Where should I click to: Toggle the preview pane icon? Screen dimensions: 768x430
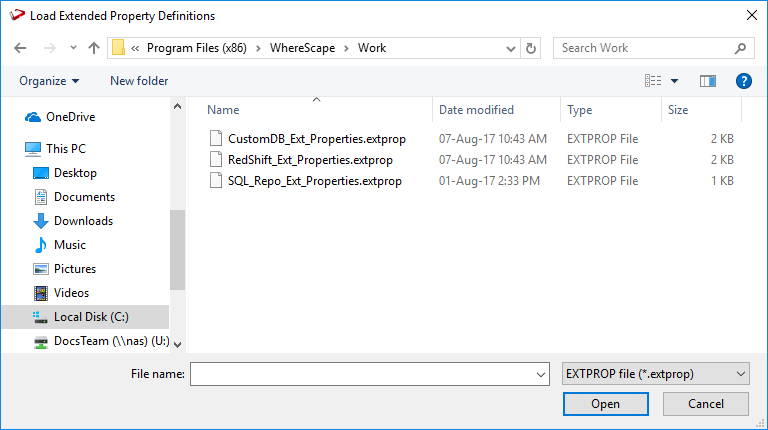(708, 81)
